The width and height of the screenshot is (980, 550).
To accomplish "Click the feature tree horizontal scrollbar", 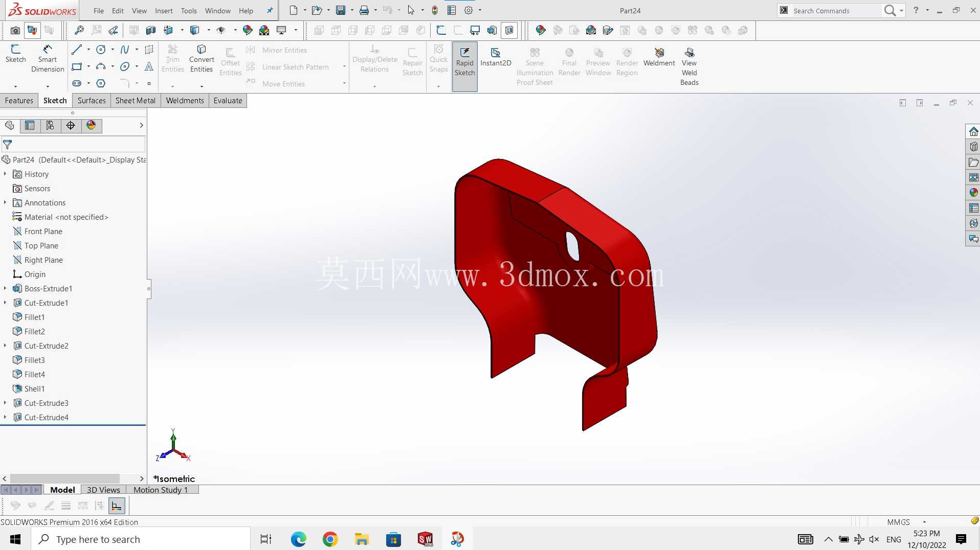I will click(64, 478).
